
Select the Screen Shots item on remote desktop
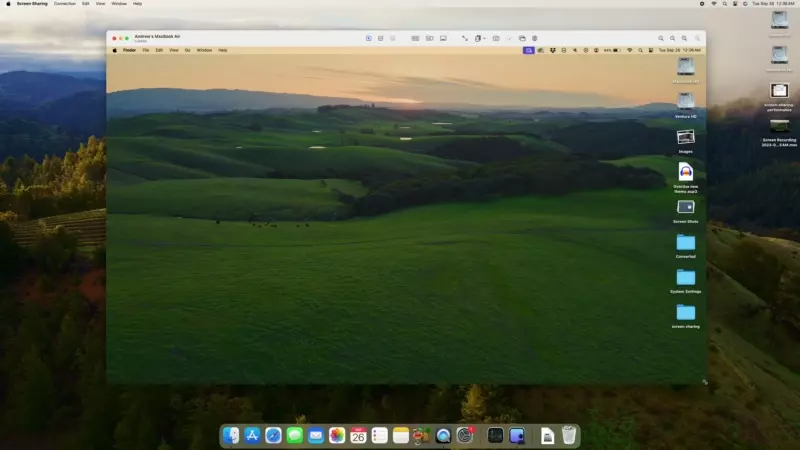(685, 208)
